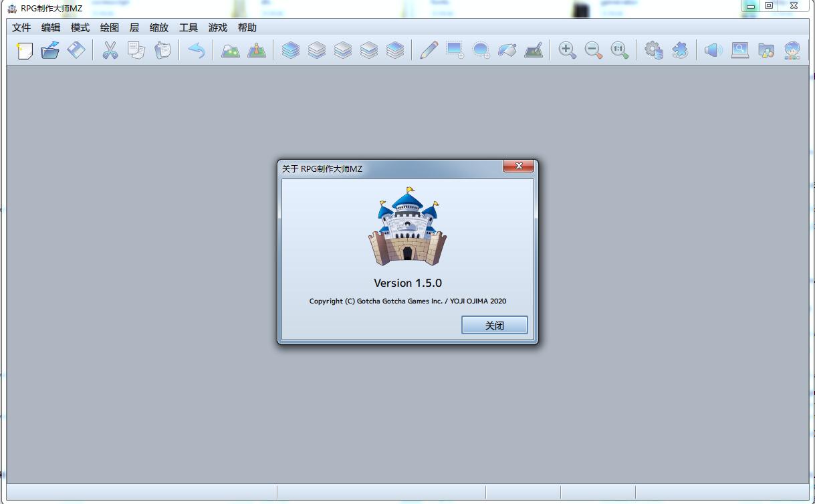This screenshot has height=504, width=815.
Task: Select the Flood Fill bucket tool
Action: point(507,50)
